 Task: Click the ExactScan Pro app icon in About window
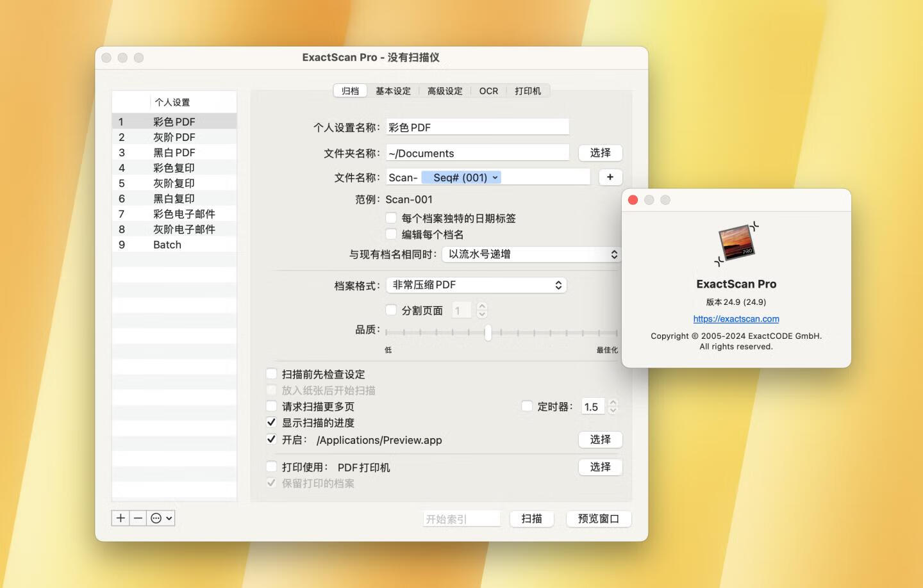[736, 243]
